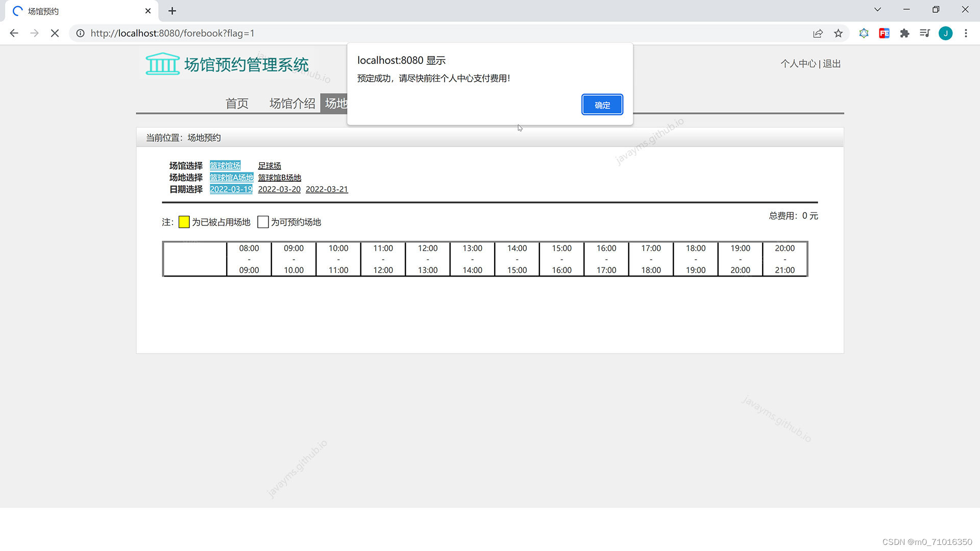Click the 14:00 - 15:00 time slot
Screen dimensions: 980x551
coord(517,259)
